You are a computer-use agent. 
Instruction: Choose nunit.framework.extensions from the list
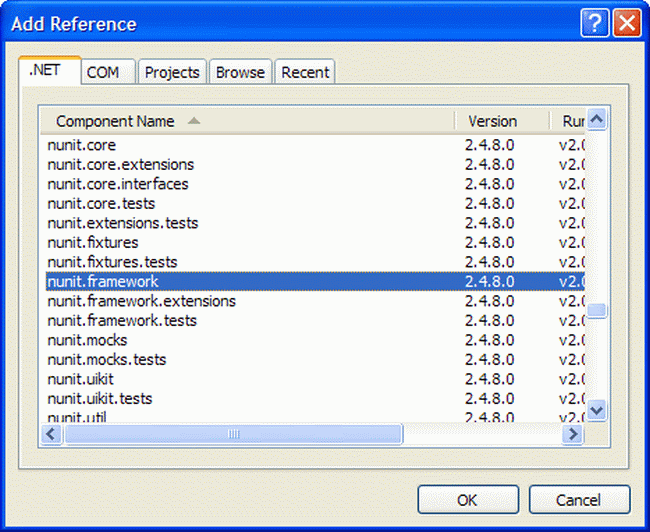click(x=142, y=301)
